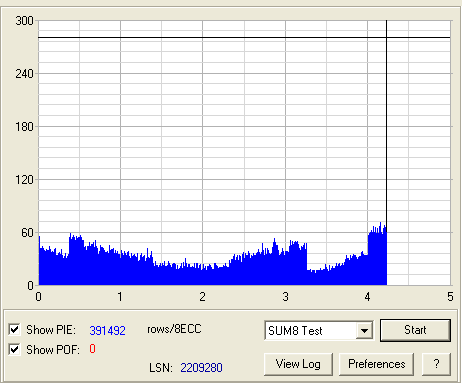The width and height of the screenshot is (462, 384).
Task: Toggle the Show PIE checkbox
Action: click(14, 330)
